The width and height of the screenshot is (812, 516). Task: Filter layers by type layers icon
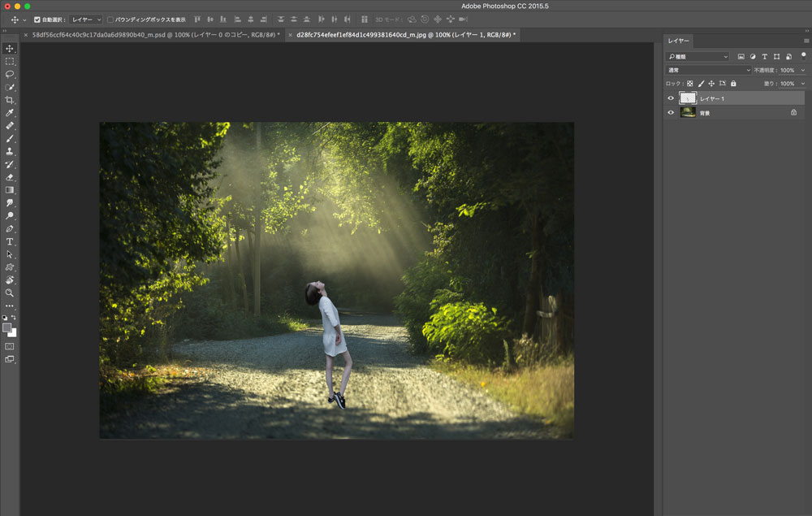pyautogui.click(x=764, y=56)
